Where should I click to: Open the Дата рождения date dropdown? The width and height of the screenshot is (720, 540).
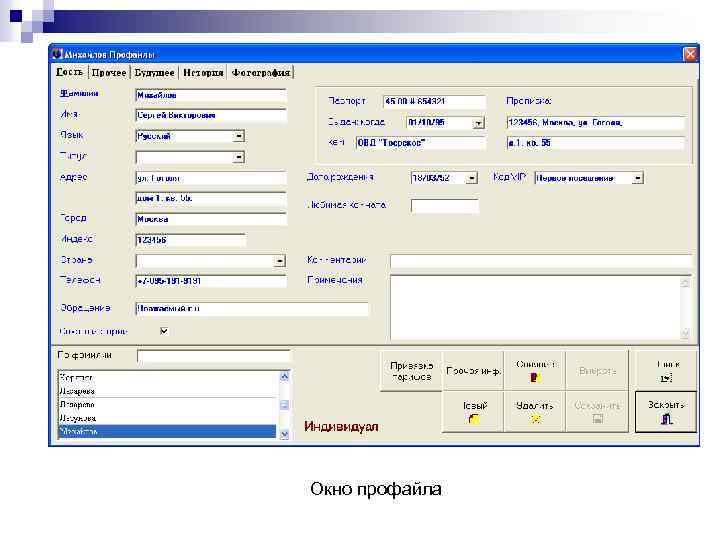tap(472, 178)
